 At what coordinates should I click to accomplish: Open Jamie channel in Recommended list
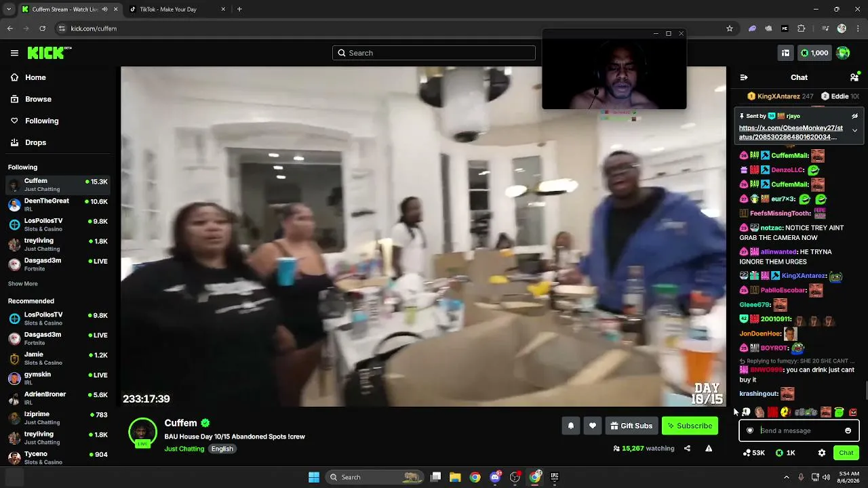point(58,358)
